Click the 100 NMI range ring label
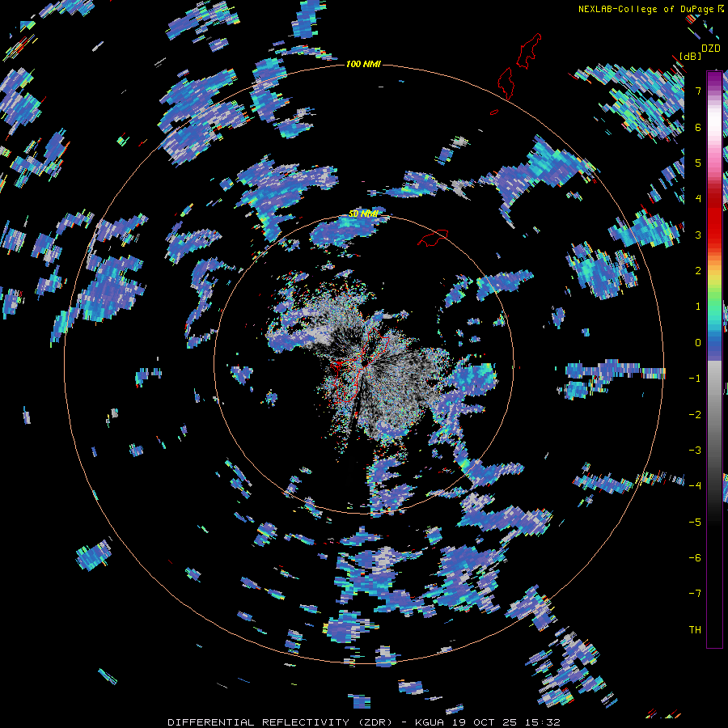This screenshot has height=728, width=728. point(363,64)
